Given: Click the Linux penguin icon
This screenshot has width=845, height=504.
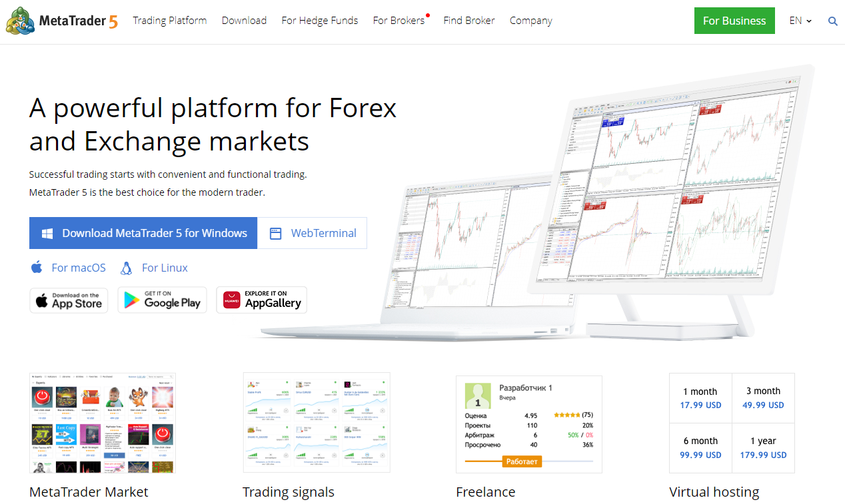Looking at the screenshot, I should pyautogui.click(x=127, y=267).
